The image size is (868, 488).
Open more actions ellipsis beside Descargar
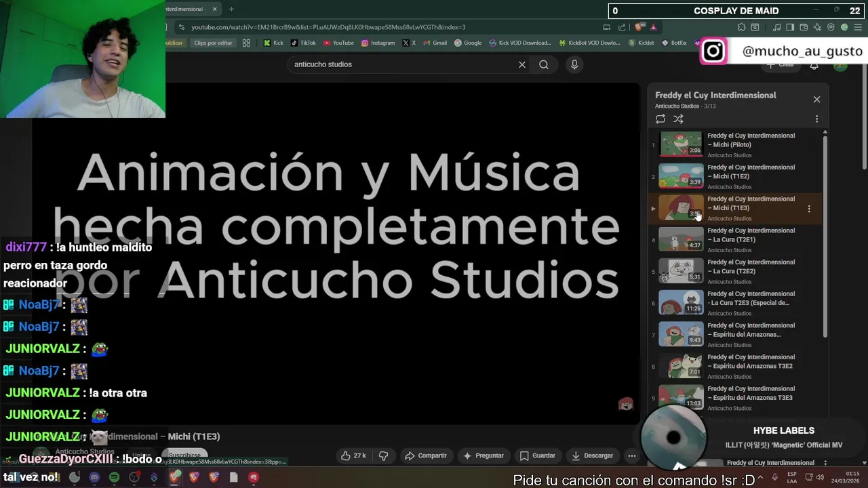click(632, 455)
